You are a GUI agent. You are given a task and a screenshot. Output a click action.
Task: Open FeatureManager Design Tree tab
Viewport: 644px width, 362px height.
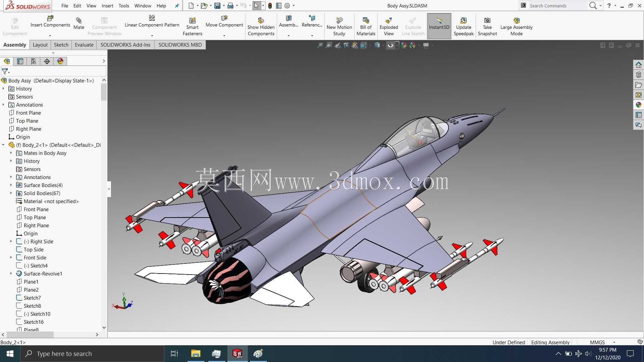point(7,61)
